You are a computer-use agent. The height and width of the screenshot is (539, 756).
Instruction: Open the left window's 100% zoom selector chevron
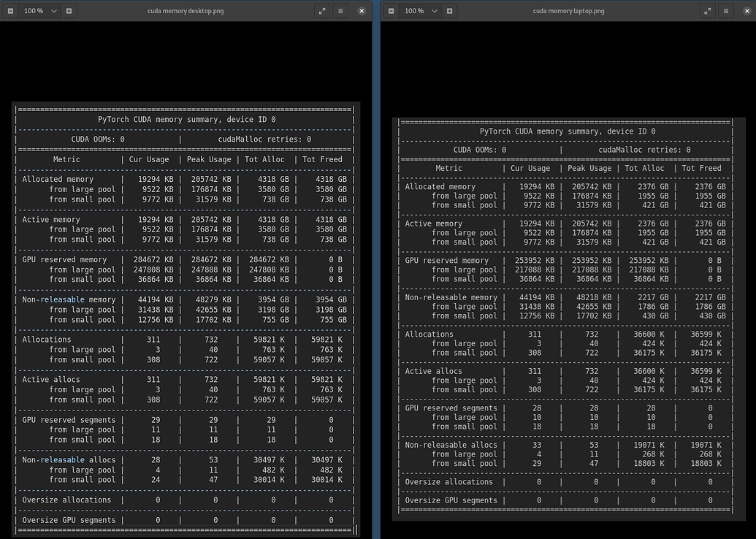click(54, 11)
